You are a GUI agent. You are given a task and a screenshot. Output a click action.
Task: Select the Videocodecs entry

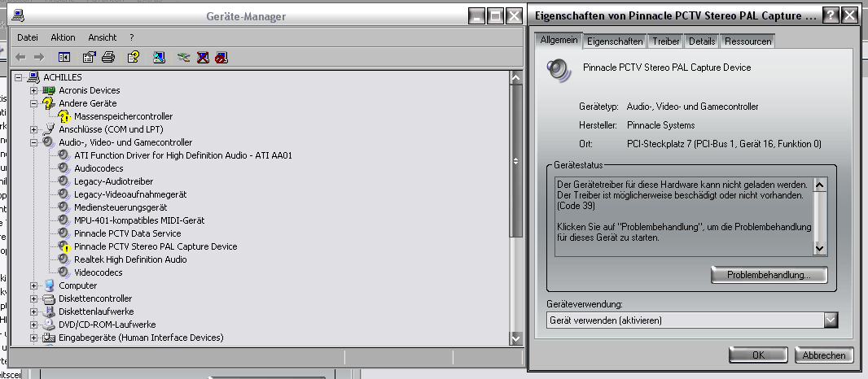(99, 272)
